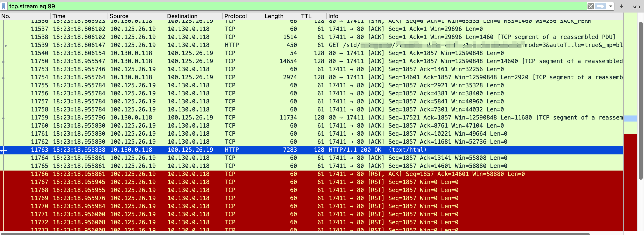Sort by the Destination column header
The image size is (644, 235).
[x=182, y=16]
